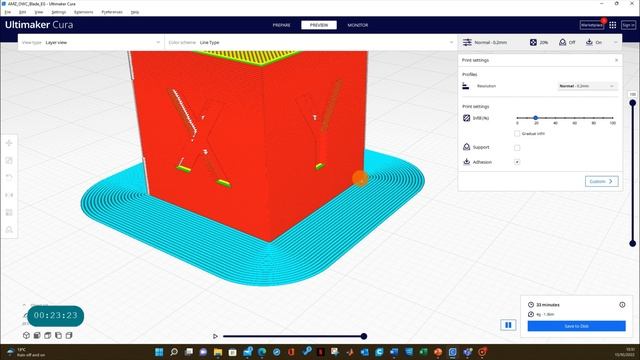Adjust the infill percentage slider handle
640x360 pixels.
point(536,118)
